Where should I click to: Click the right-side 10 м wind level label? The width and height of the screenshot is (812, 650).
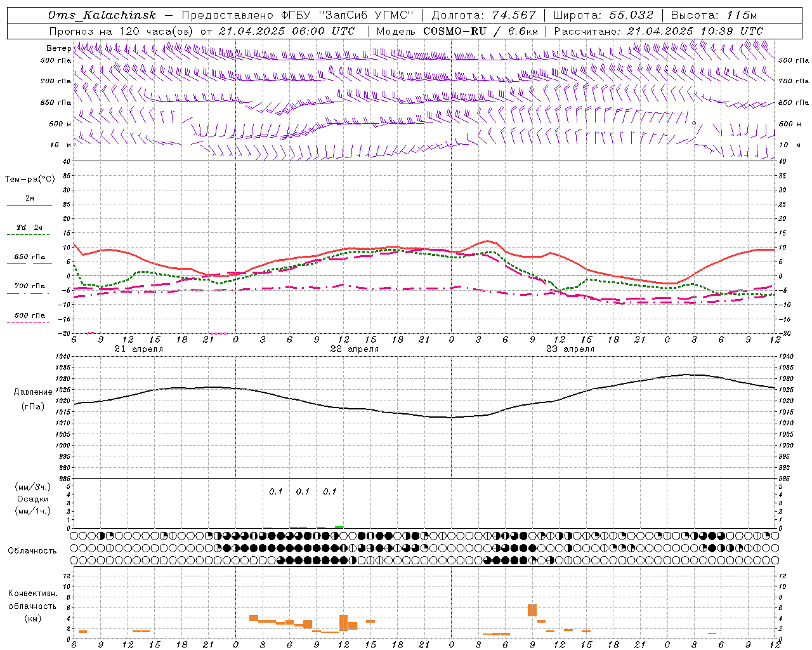[790, 145]
